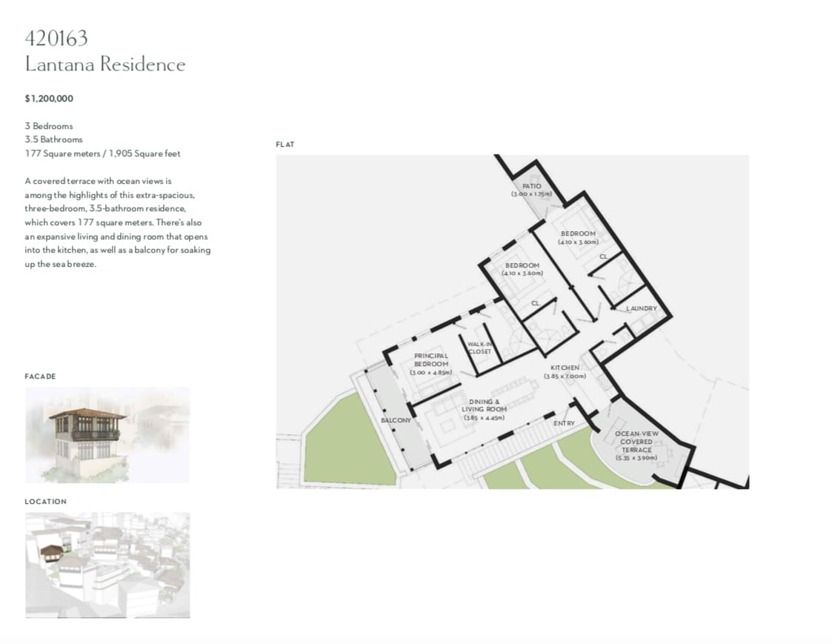
Task: Select the Lantana Residence title
Action: coord(105,64)
